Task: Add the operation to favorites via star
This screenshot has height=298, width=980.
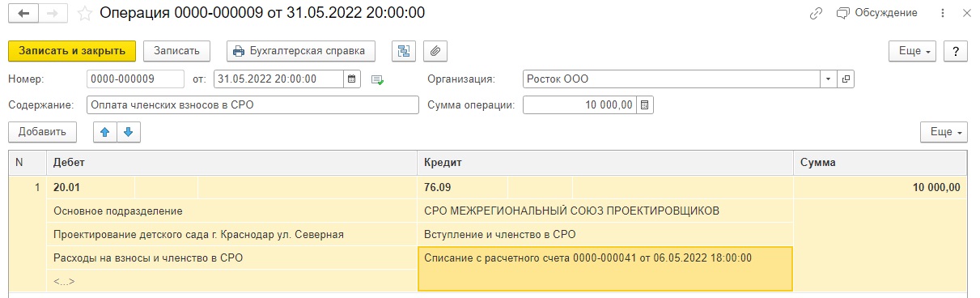Action: [84, 14]
